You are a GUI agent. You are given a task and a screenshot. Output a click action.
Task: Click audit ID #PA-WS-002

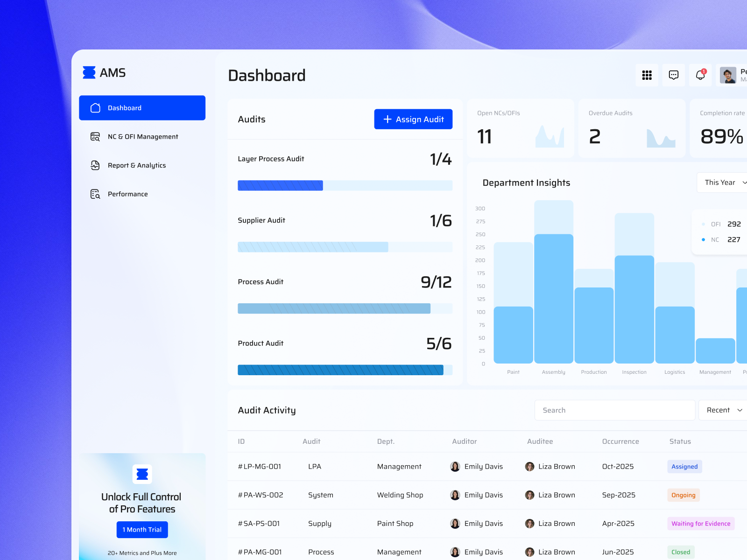pos(261,495)
